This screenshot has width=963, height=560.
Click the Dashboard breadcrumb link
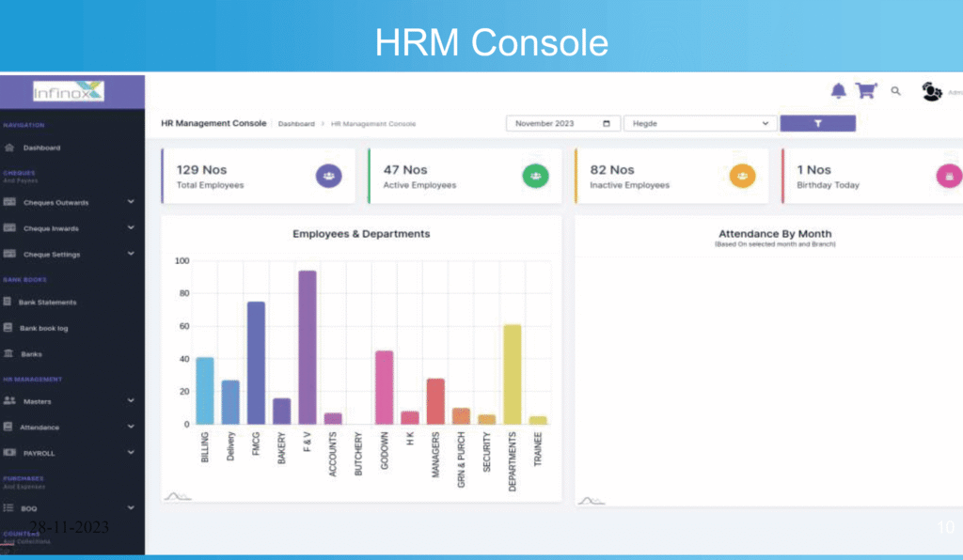coord(296,124)
